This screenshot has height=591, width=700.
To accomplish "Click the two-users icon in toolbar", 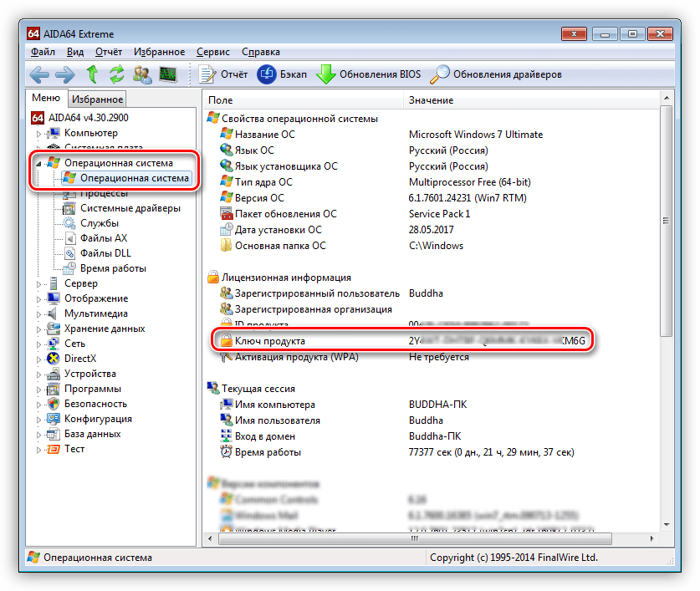I will pyautogui.click(x=142, y=74).
